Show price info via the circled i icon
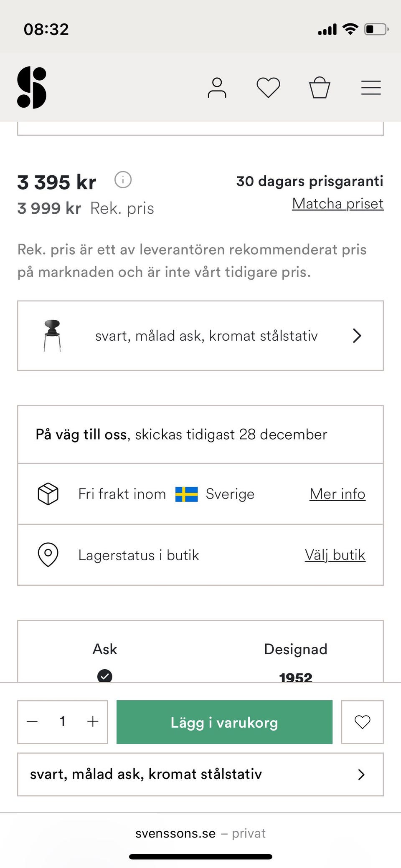 [x=123, y=180]
